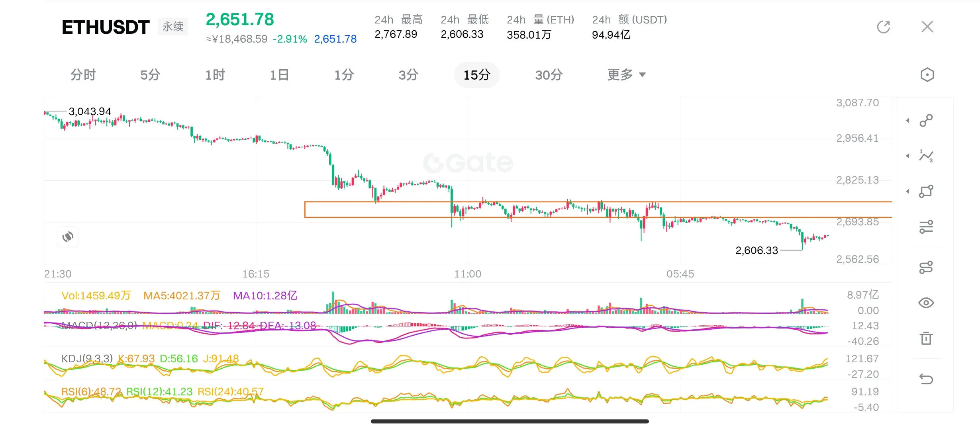Select the shape drawing tool icon
Image resolution: width=980 pixels, height=430 pixels.
[x=926, y=192]
